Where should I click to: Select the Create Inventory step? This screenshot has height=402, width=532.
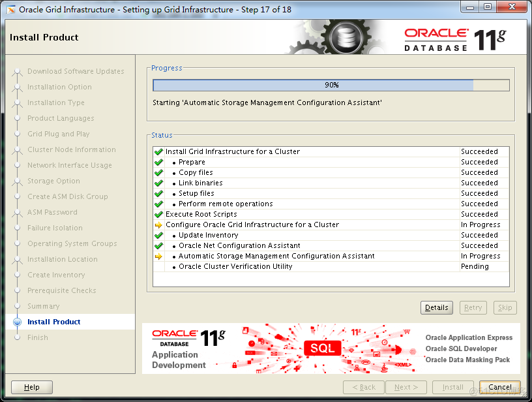pos(56,275)
